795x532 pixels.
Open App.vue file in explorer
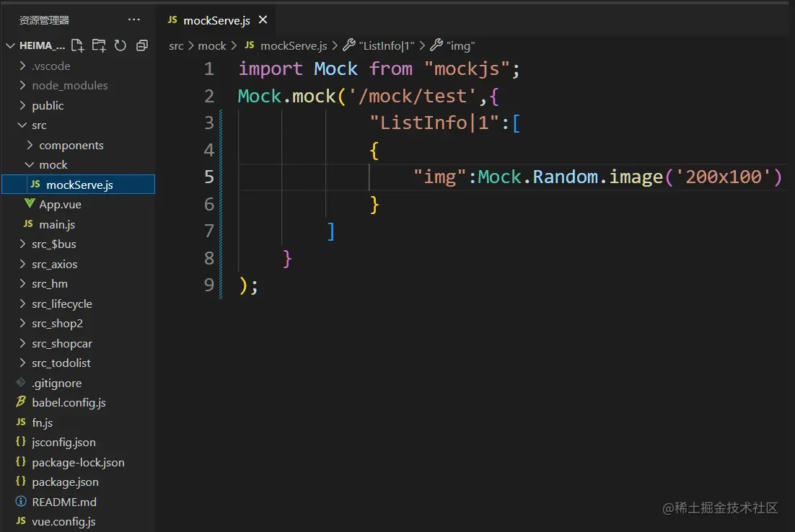click(79, 205)
